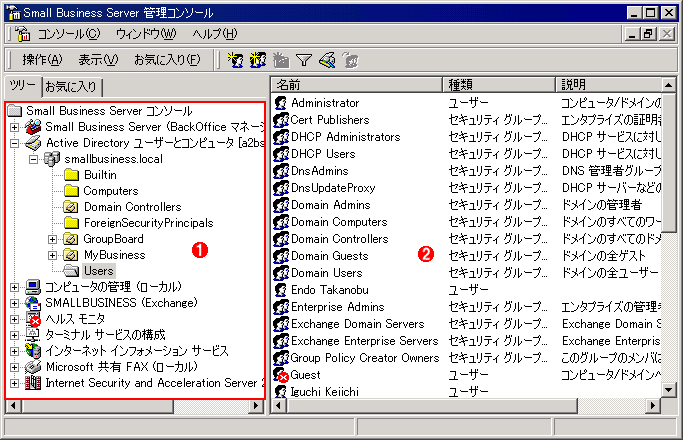Click the Cert Publishers group icon
683x440 pixels.
281,120
